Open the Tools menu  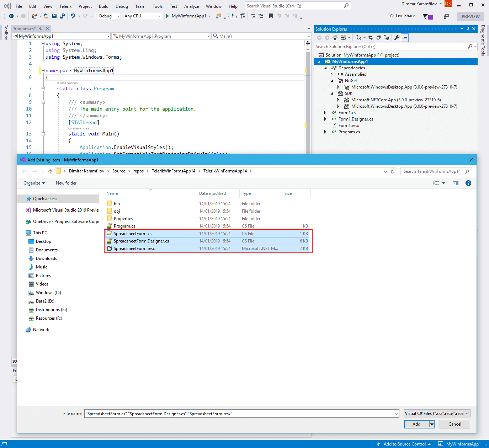click(x=158, y=6)
